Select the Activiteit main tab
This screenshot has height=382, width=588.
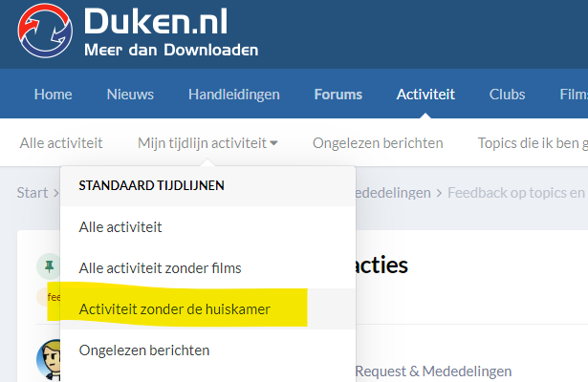point(425,95)
